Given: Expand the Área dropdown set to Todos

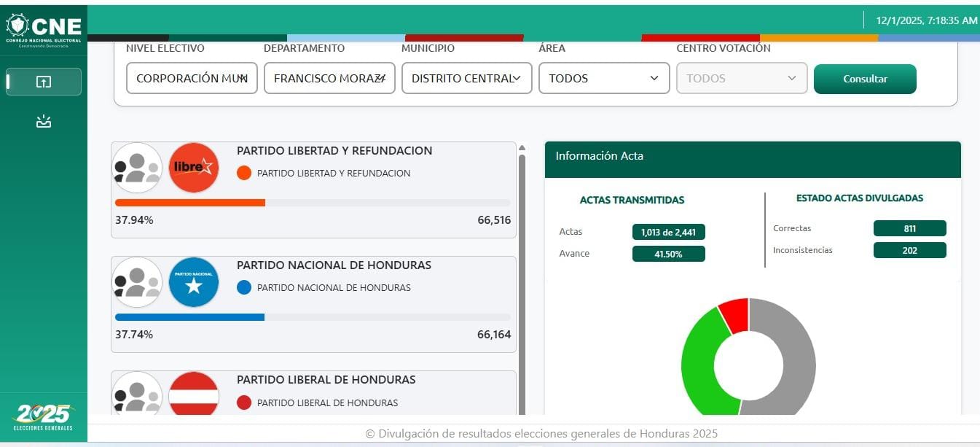Looking at the screenshot, I should point(604,78).
